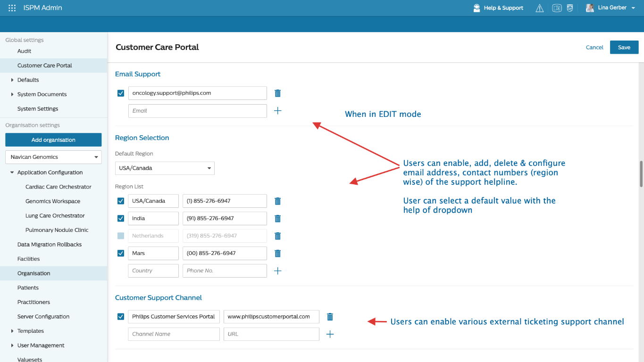Click the page vertical scrollbar thumb
The image size is (644, 362).
point(641,174)
